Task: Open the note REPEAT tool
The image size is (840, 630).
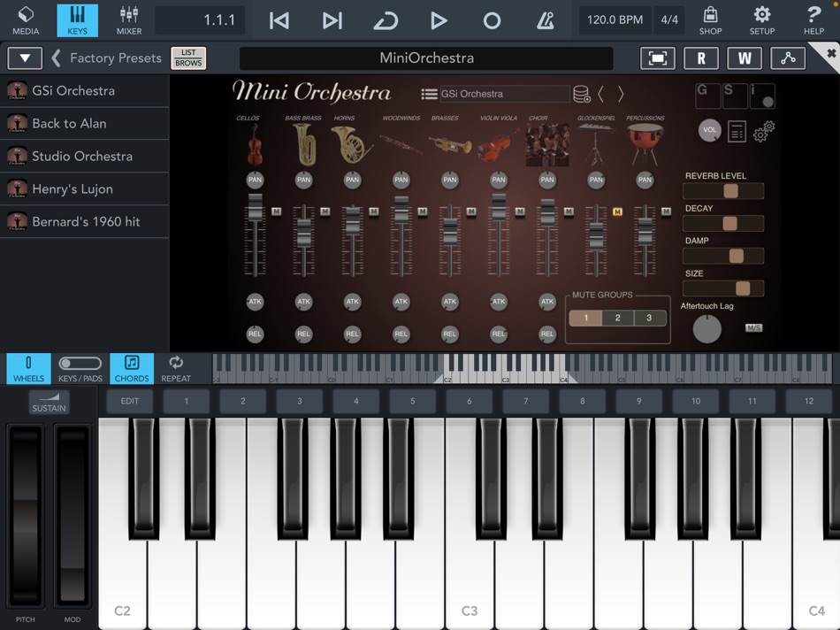Action: 176,368
